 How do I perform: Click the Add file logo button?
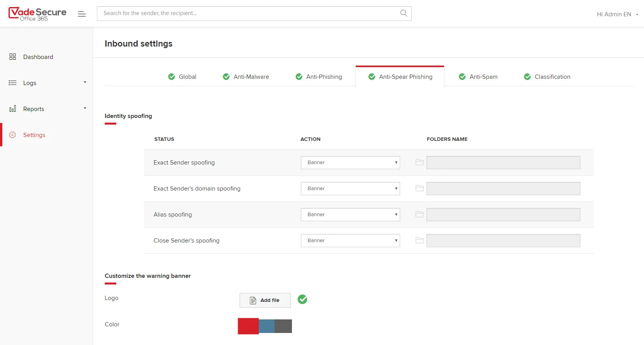pos(265,300)
